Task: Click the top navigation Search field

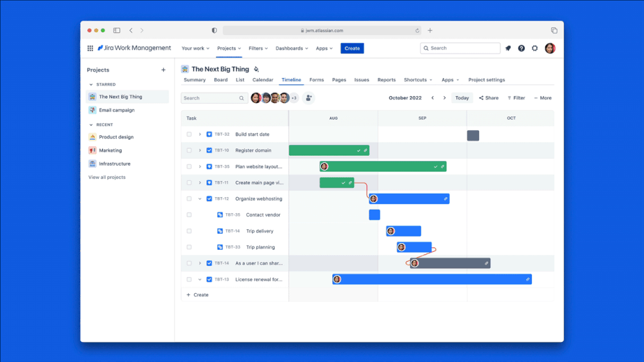Action: click(460, 48)
